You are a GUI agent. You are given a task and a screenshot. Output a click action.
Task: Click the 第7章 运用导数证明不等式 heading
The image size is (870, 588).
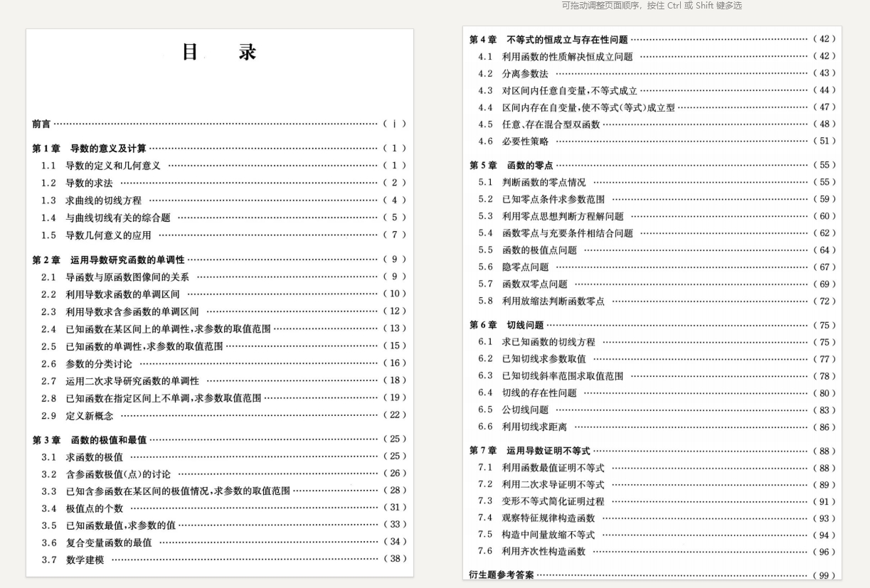click(x=548, y=450)
